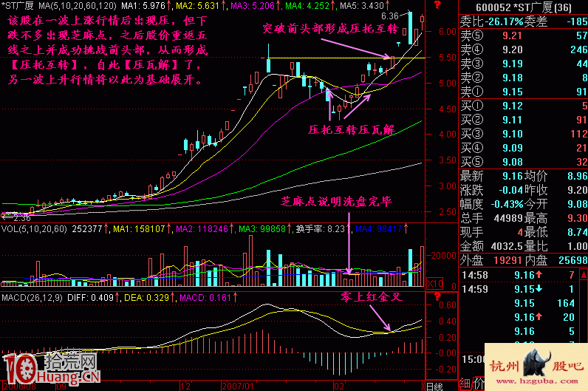Click the 2.36 low price marker
Viewport: 588px width, 391px height.
[21, 218]
